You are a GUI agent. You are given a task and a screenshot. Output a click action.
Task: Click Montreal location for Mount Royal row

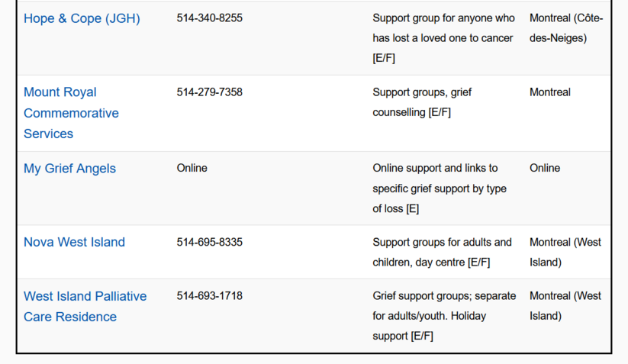(x=550, y=92)
